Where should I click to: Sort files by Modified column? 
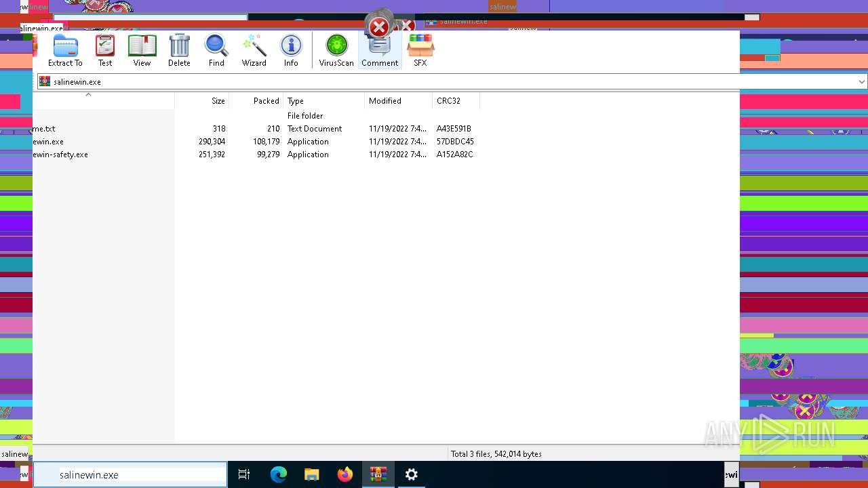pos(399,101)
